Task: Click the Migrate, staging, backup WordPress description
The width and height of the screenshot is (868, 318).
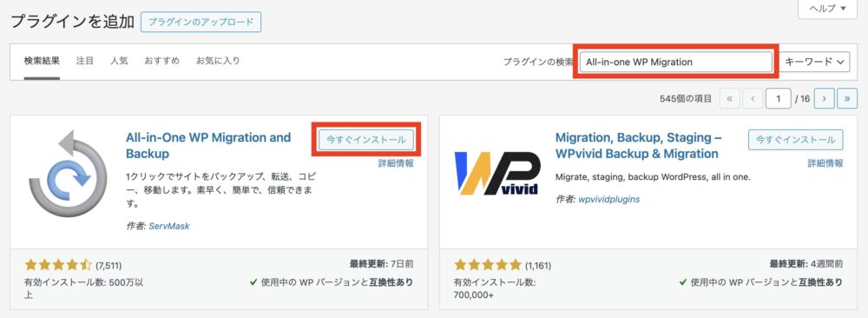Action: 653,177
